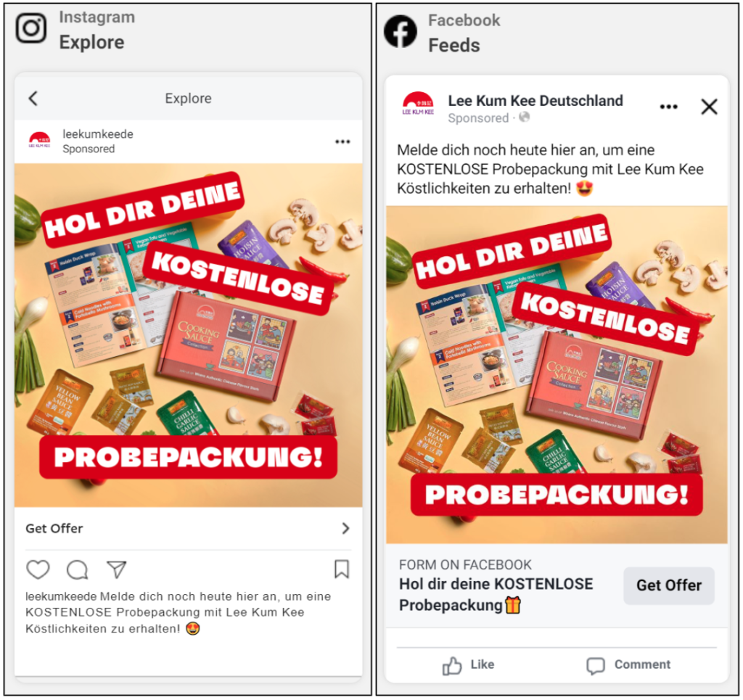Click the Facebook Comment button
This screenshot has width=743, height=700.
(628, 665)
